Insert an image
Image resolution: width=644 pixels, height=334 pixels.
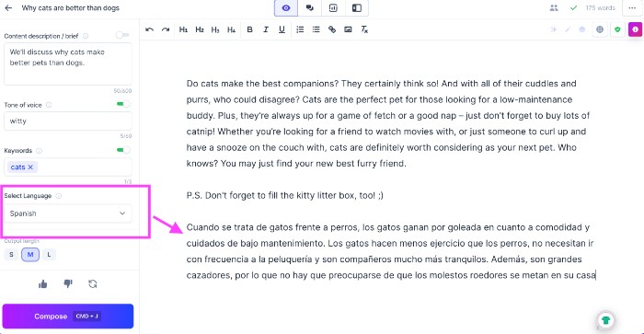point(348,29)
